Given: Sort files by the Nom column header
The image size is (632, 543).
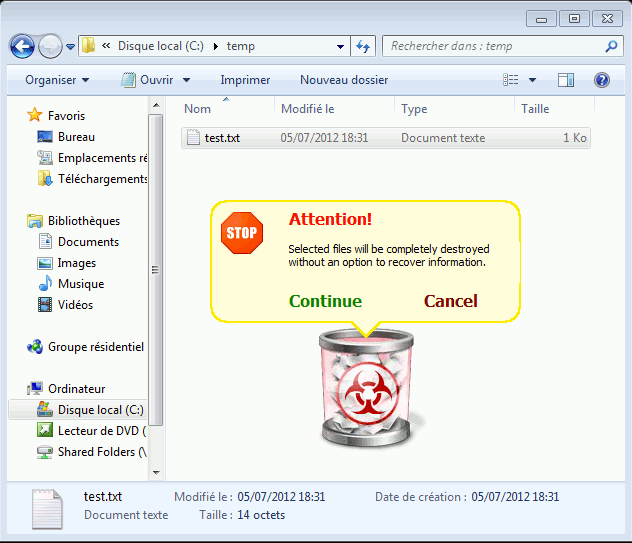Looking at the screenshot, I should point(198,109).
